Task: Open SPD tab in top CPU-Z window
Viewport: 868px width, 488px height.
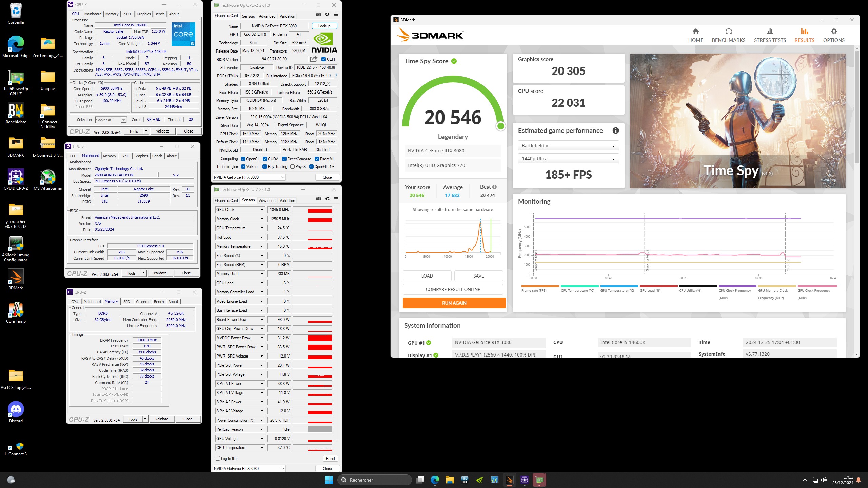Action: (127, 14)
